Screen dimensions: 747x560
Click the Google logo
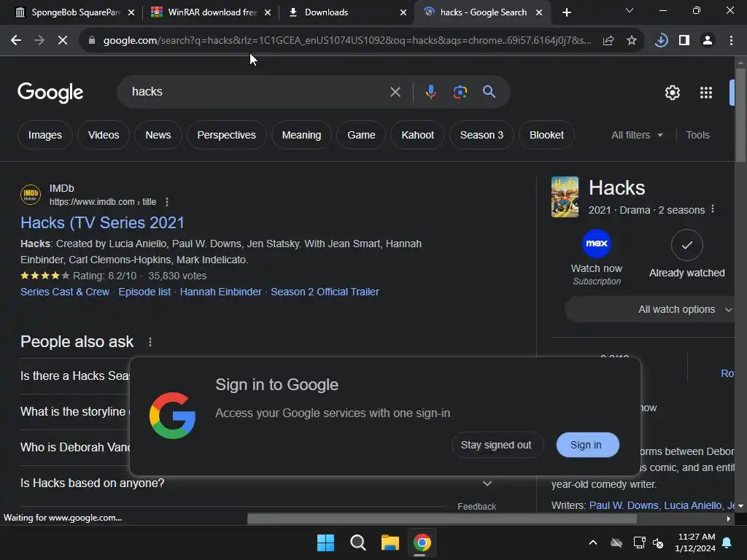tap(50, 93)
